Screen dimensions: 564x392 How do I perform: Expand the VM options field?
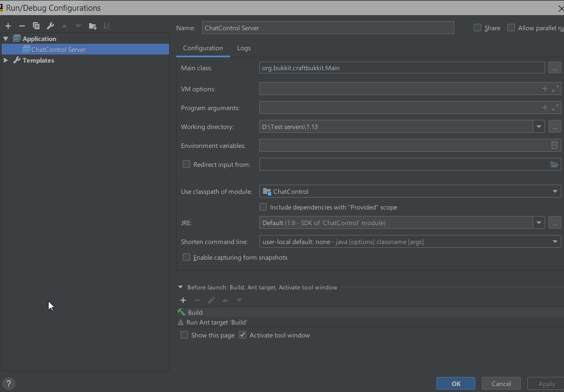(x=555, y=89)
